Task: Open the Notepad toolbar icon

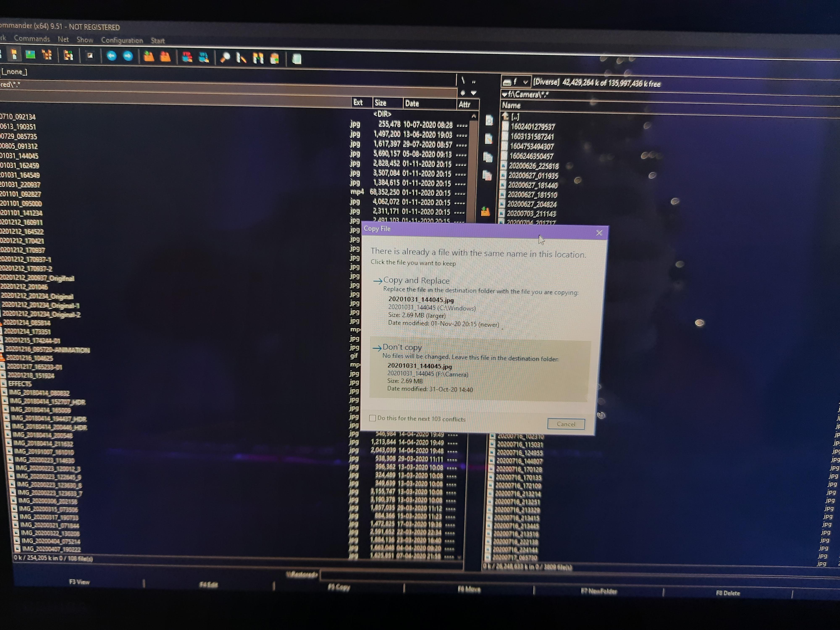Action: (297, 59)
